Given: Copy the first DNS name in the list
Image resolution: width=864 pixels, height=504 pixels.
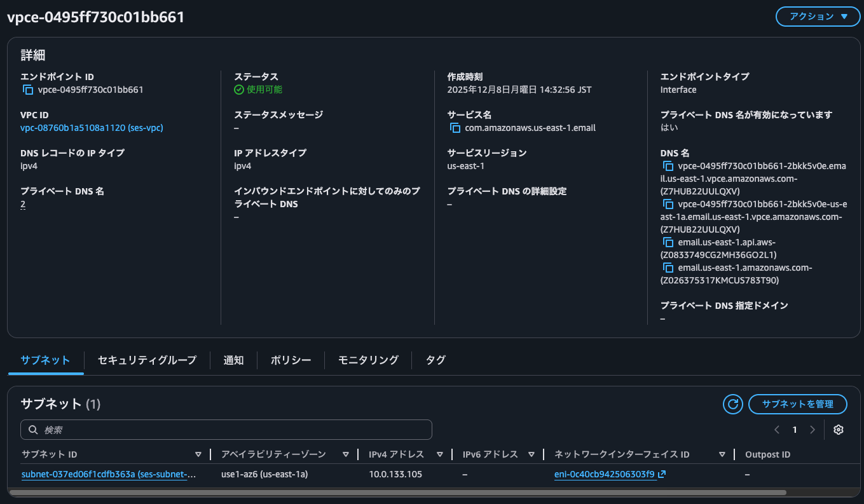Looking at the screenshot, I should click(x=668, y=166).
